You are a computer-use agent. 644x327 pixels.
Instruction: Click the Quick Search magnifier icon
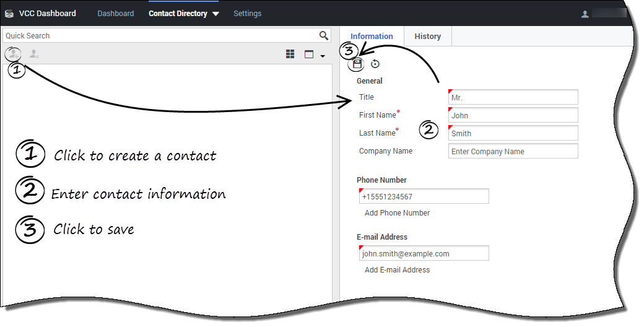click(323, 36)
